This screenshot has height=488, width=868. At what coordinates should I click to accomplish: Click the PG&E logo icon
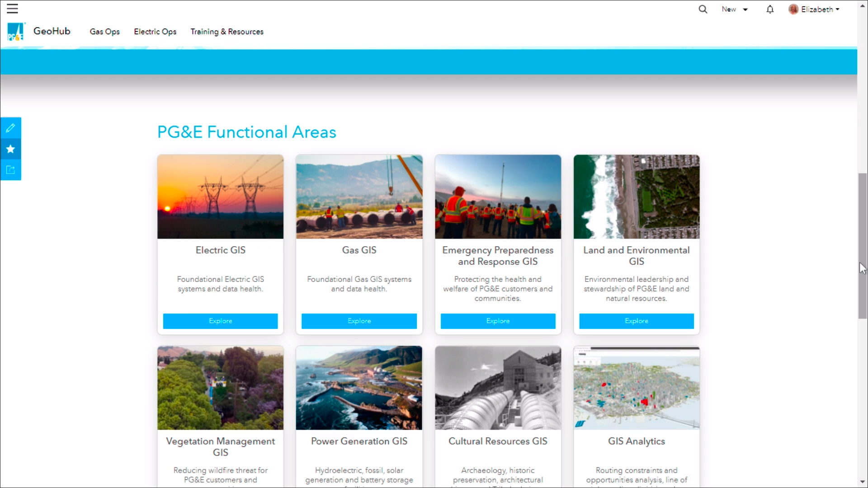[16, 32]
